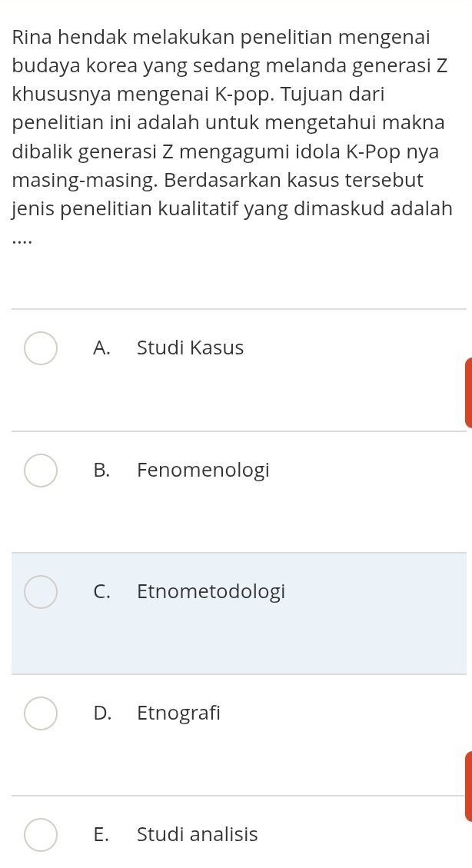Viewport: 472px width, 868px height.
Task: Click the 'Etnografi' answer text
Action: click(178, 713)
